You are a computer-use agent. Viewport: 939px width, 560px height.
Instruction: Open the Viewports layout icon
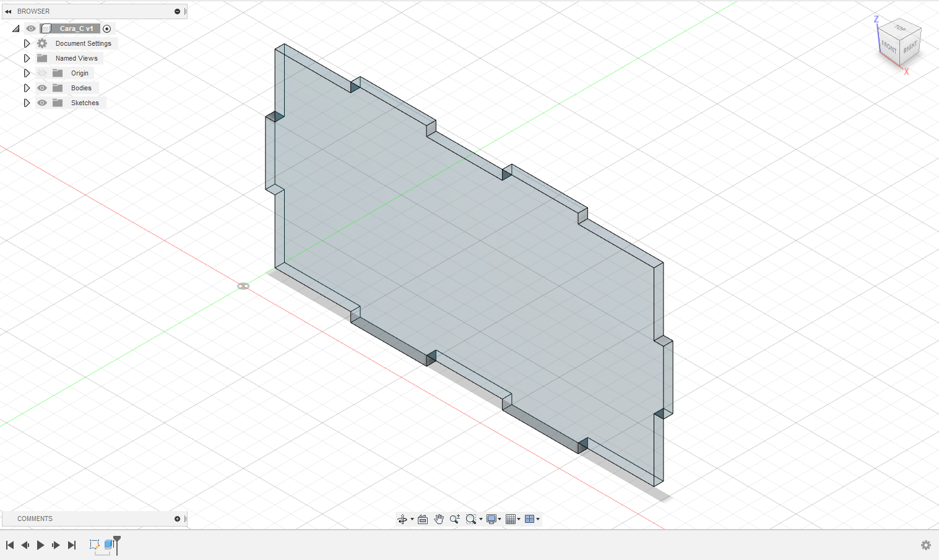pyautogui.click(x=529, y=519)
